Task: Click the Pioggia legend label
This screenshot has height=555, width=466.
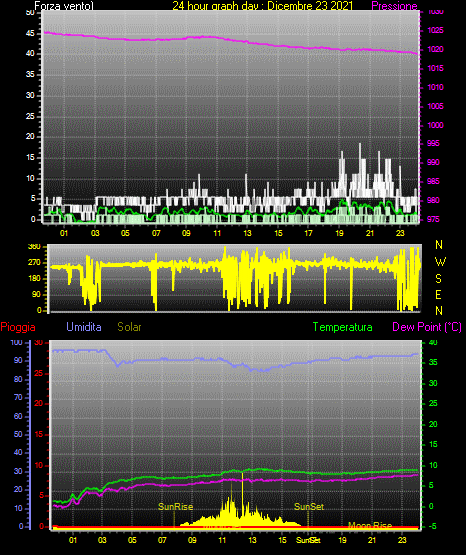Action: tap(18, 327)
